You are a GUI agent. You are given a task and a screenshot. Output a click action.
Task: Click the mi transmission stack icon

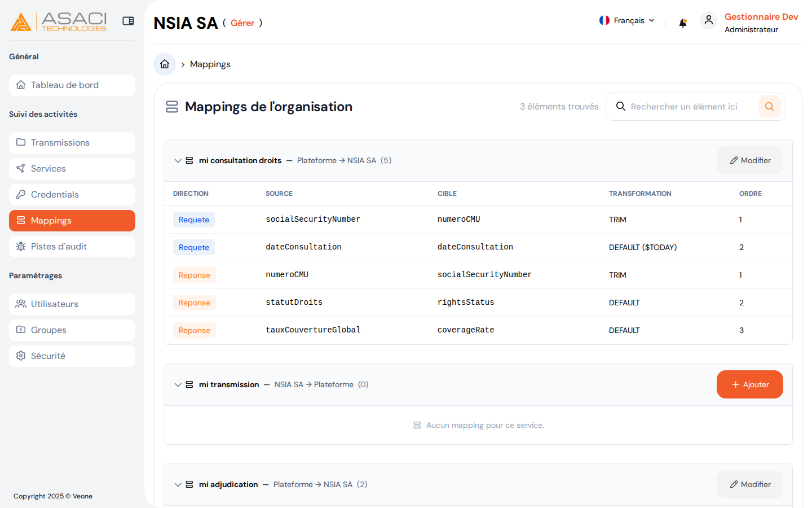pyautogui.click(x=189, y=385)
